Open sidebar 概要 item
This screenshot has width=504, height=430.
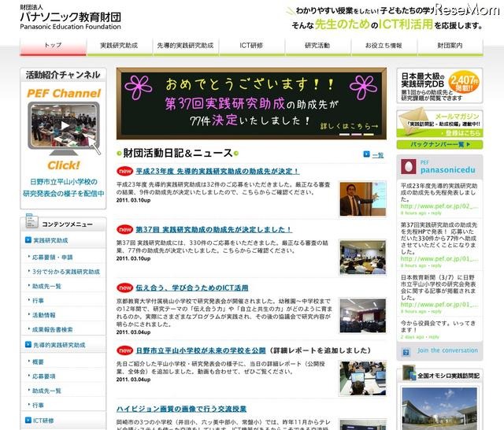38,361
